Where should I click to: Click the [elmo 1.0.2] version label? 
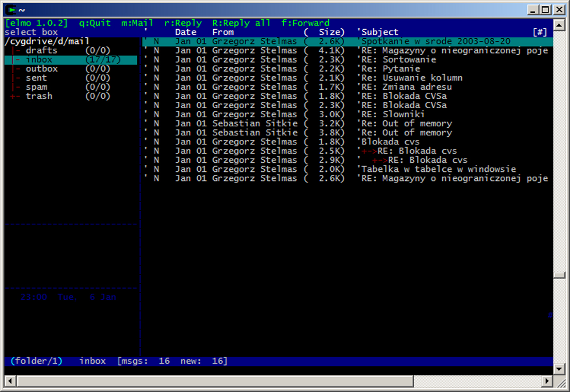coord(37,23)
